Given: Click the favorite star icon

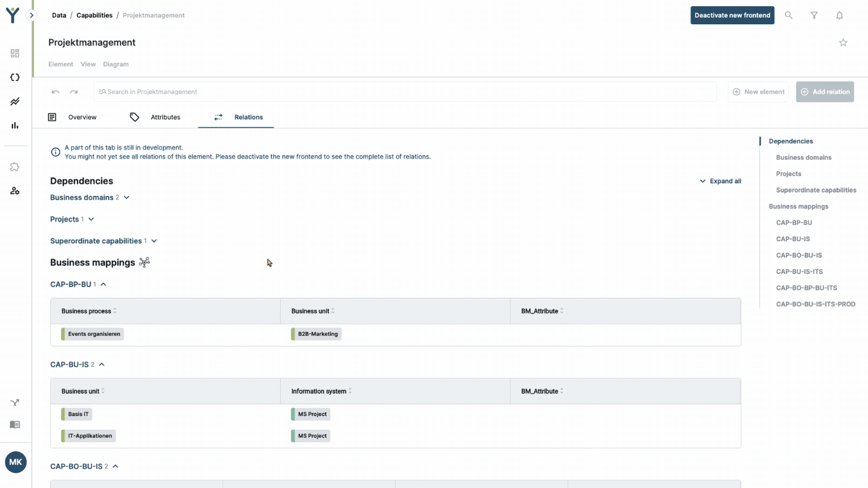Looking at the screenshot, I should [x=843, y=42].
